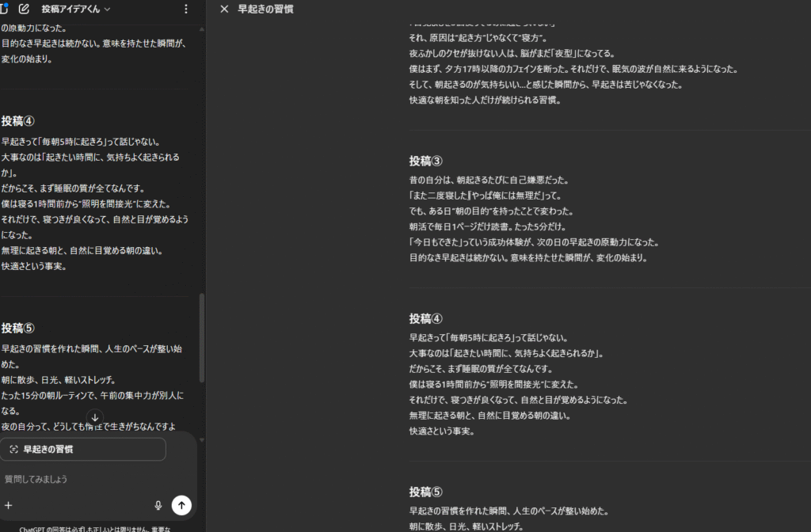This screenshot has width=811, height=532.
Task: Click the 投稿⑤ heading in chat panel
Action: coord(18,328)
